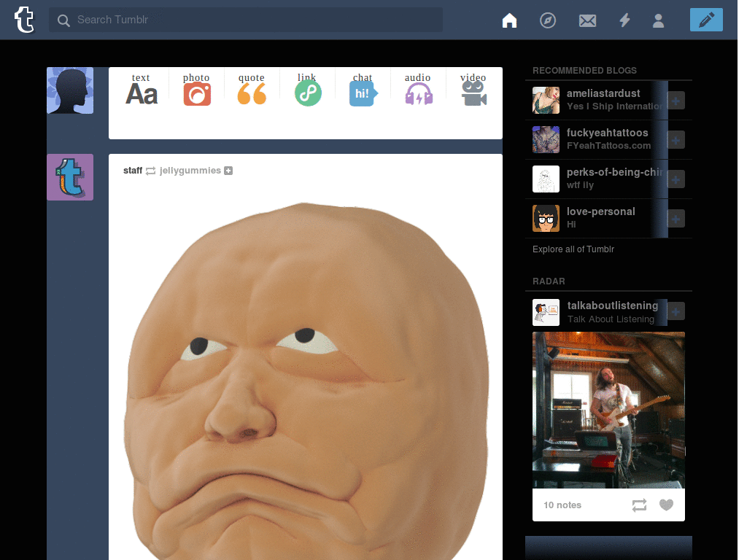
Task: Create a new chat post
Action: (x=363, y=89)
